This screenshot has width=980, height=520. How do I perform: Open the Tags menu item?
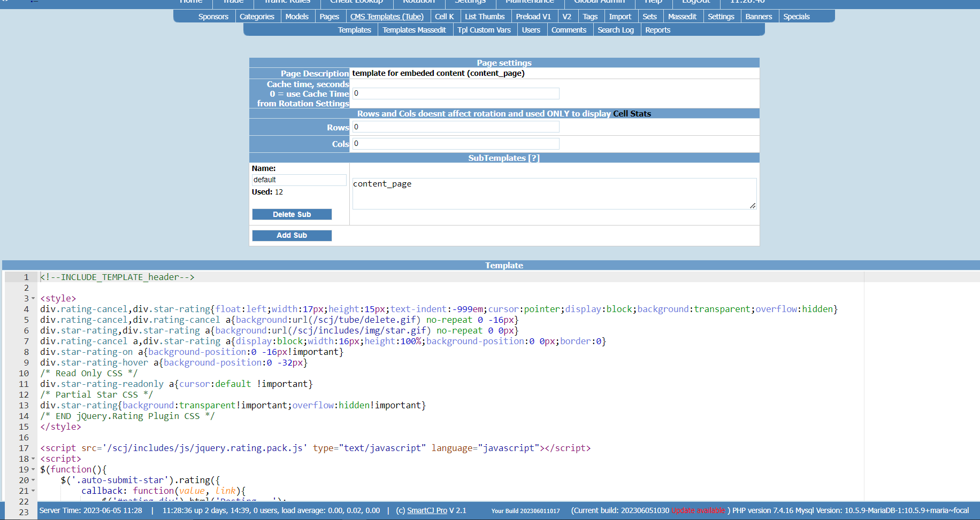590,17
